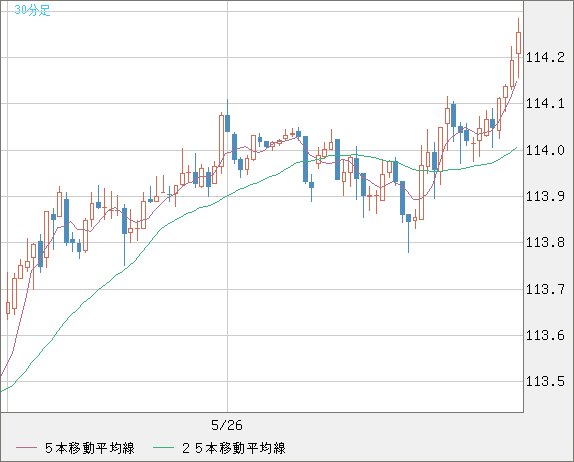Select the 113.8 price axis label

coord(545,242)
